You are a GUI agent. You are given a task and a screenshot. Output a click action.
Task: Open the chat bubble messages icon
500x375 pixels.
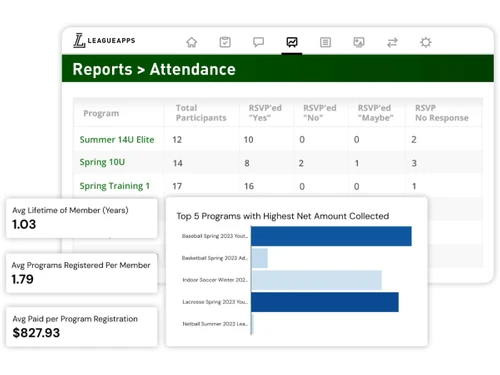click(x=258, y=42)
